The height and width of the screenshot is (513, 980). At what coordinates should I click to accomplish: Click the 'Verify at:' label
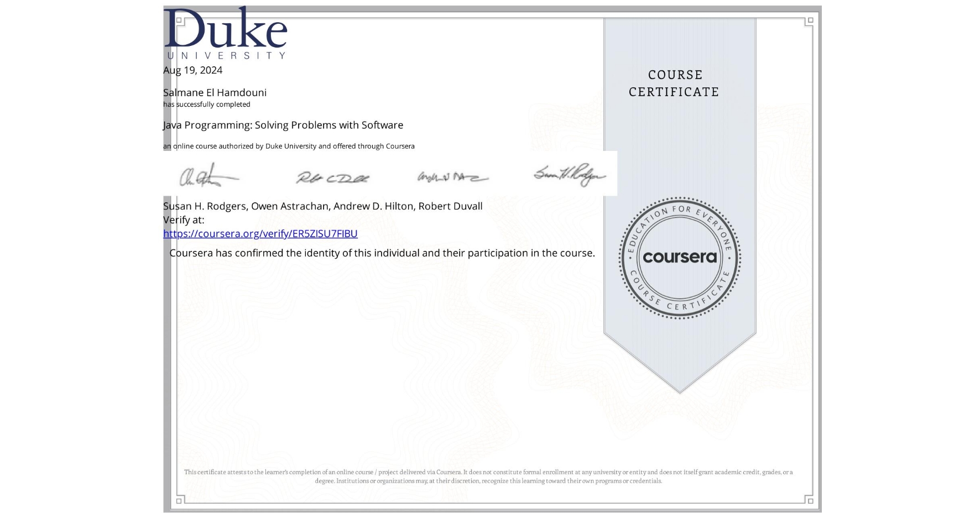tap(184, 220)
